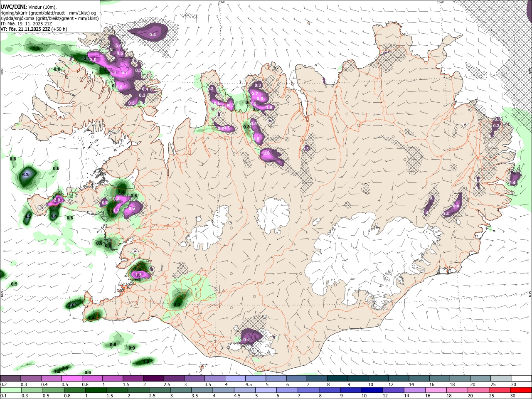Pick the snow scale swatch between 0.2 and 0.3
Viewport: 532px width, 399px height.
[11, 378]
